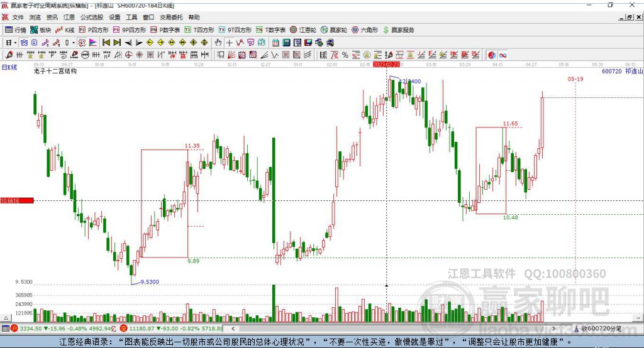
Task: Click the 9.89 price label on chart
Action: (194, 261)
